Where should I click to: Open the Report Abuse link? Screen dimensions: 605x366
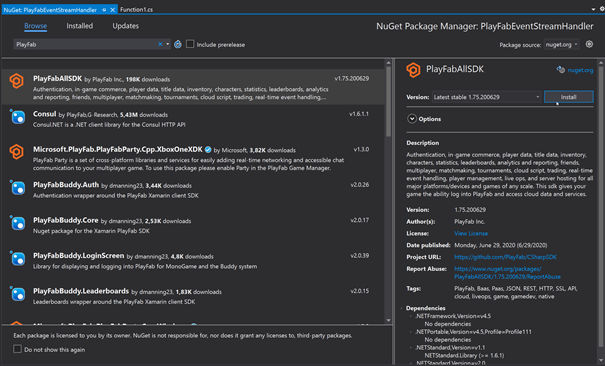(x=507, y=273)
